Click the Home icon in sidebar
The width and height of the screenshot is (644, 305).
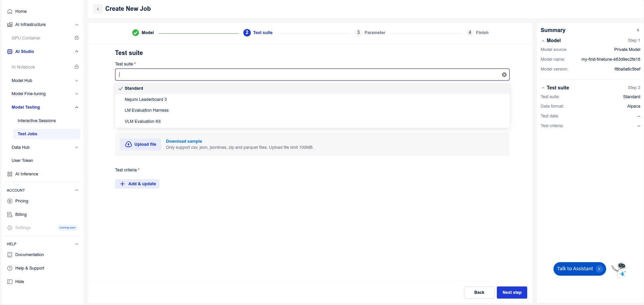point(10,11)
